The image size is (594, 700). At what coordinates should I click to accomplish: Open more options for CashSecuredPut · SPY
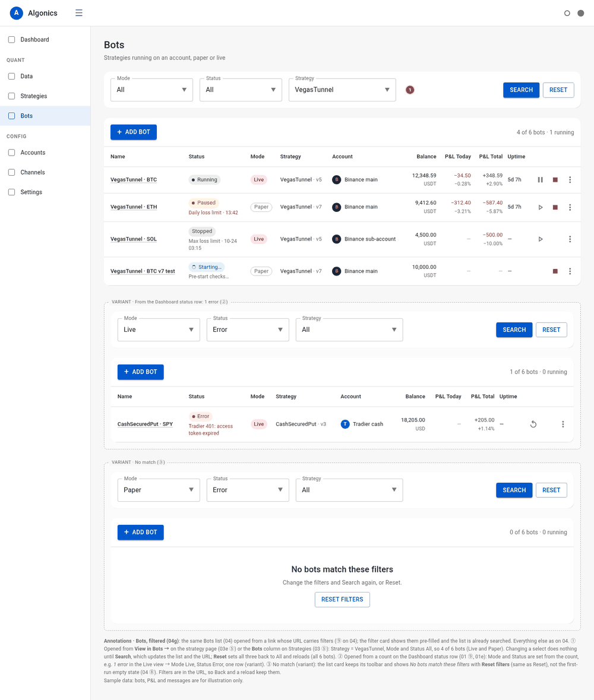[x=563, y=424]
